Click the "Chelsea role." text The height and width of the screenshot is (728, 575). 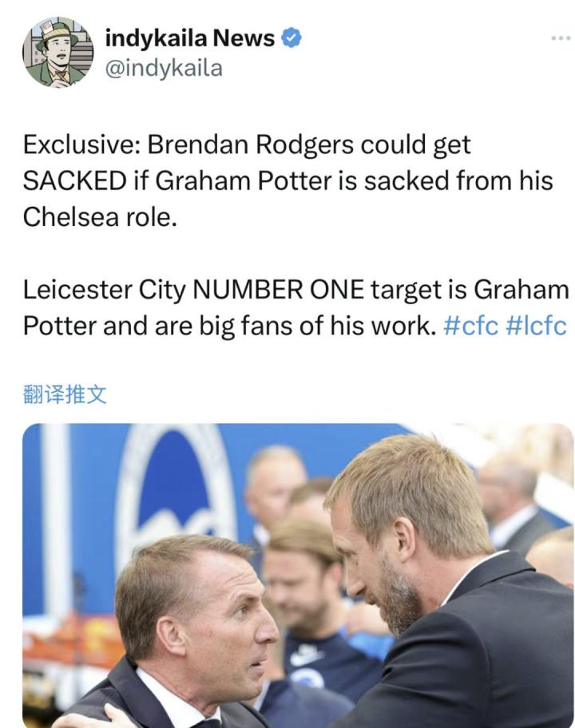point(97,216)
